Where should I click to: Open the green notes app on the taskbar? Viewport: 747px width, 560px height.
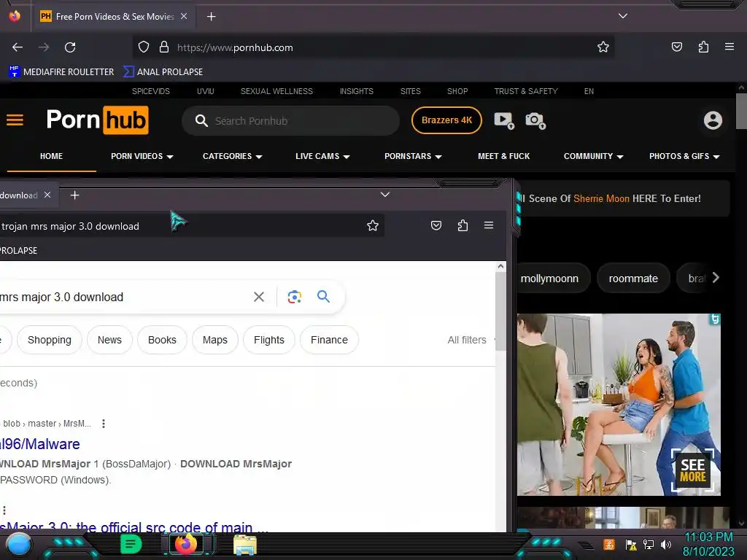pos(131,544)
